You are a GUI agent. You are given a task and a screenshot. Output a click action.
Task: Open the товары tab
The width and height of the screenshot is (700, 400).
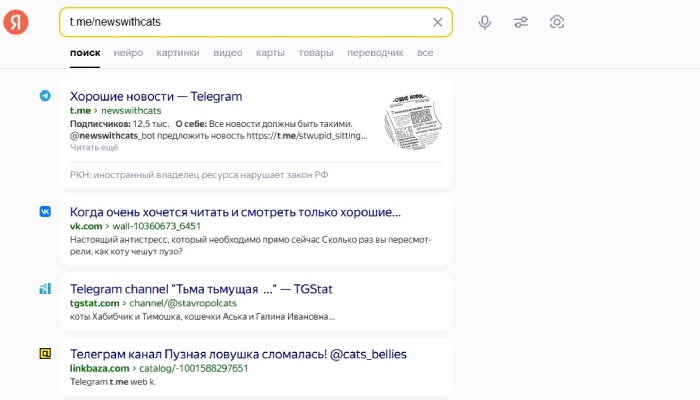pos(316,52)
